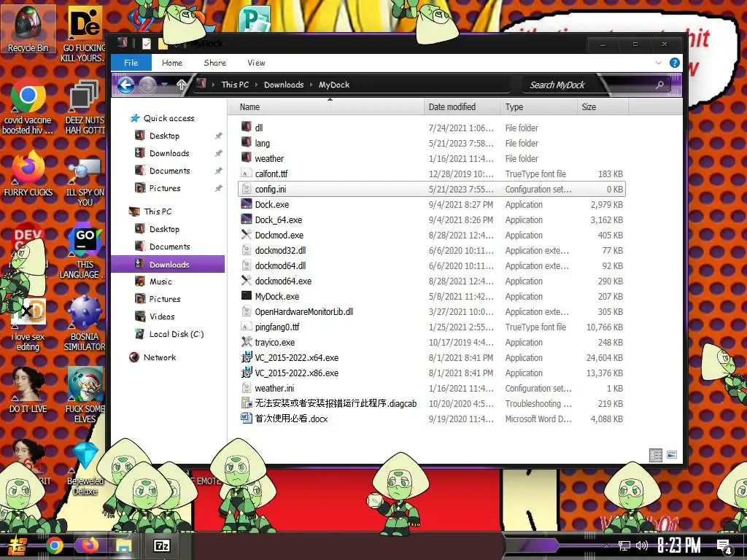Image resolution: width=747 pixels, height=560 pixels.
Task: Focus the Search MyDock field
Action: coord(595,85)
